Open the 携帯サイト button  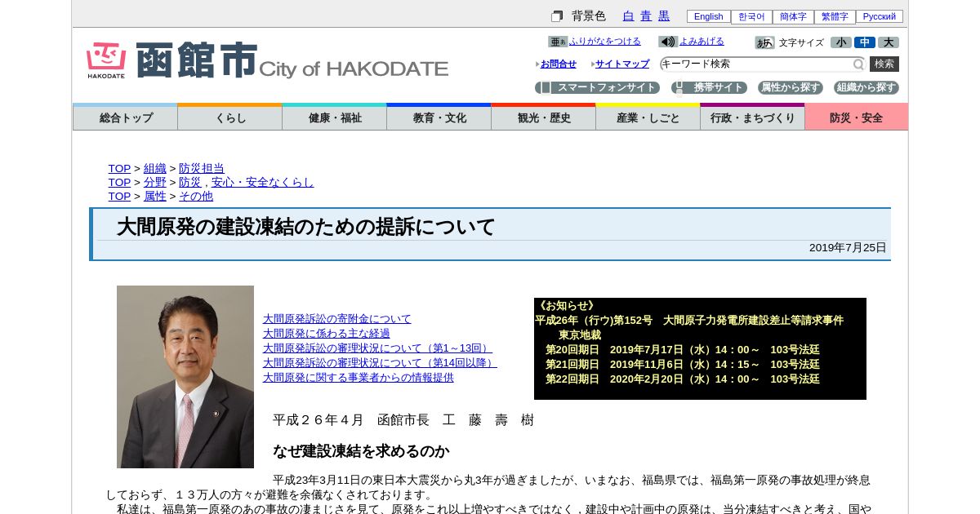709,87
